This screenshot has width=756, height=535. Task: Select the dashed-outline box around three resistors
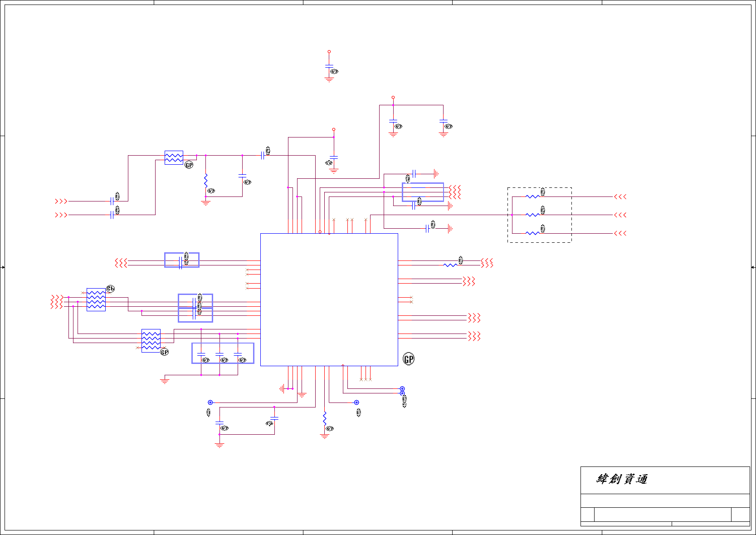coord(539,215)
